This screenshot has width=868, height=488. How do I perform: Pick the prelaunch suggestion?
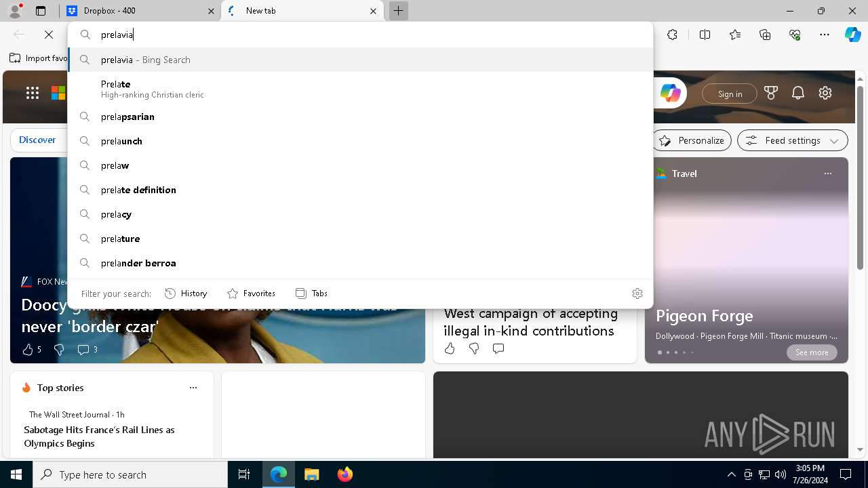[x=360, y=141]
